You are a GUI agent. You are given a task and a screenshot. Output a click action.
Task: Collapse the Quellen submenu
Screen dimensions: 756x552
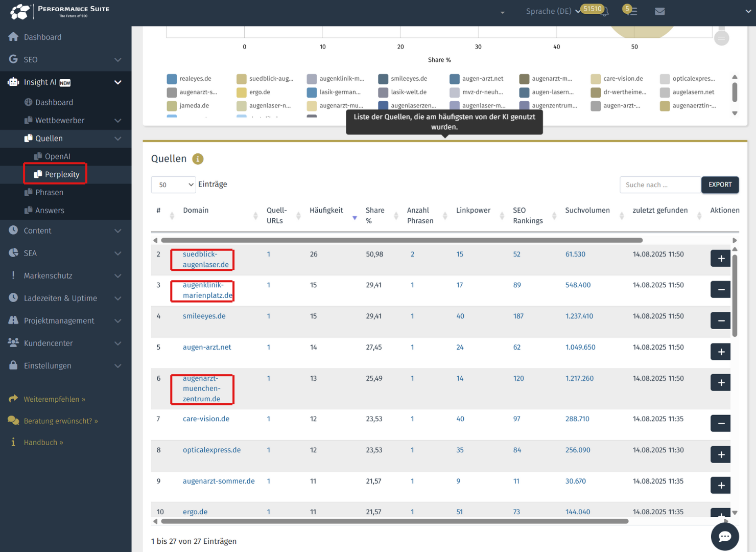tap(118, 139)
